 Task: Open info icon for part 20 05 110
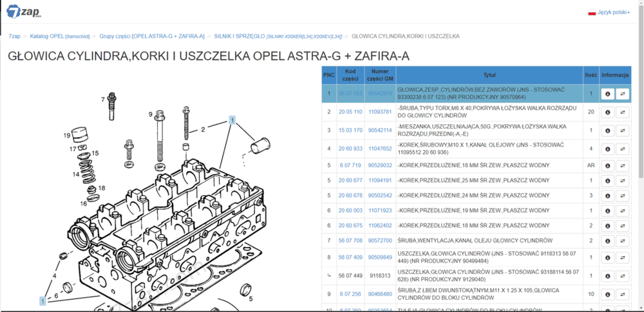click(x=607, y=112)
